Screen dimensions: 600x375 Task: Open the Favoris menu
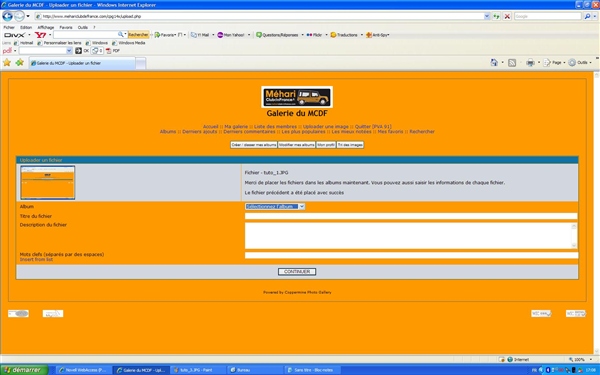pyautogui.click(x=66, y=27)
